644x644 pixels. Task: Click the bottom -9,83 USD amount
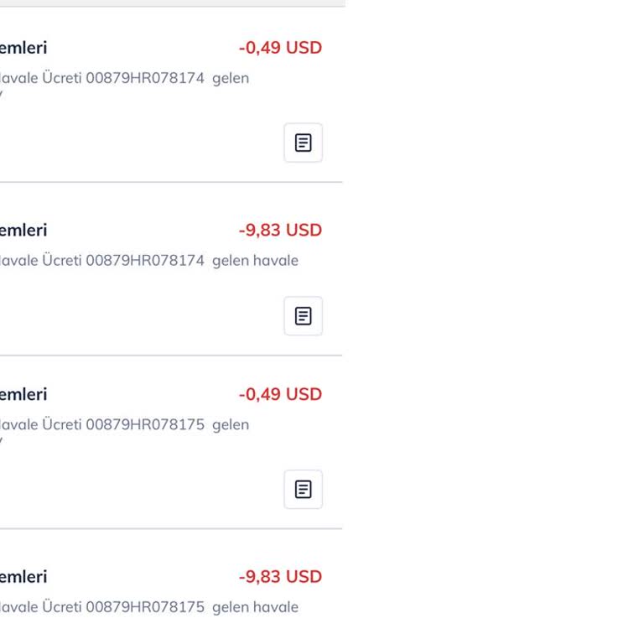(280, 577)
